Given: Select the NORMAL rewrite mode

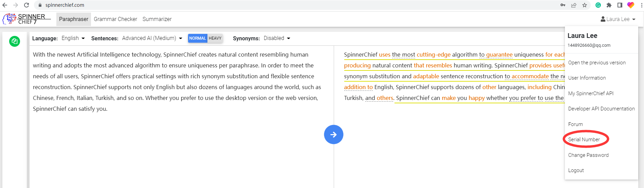Looking at the screenshot, I should [197, 38].
